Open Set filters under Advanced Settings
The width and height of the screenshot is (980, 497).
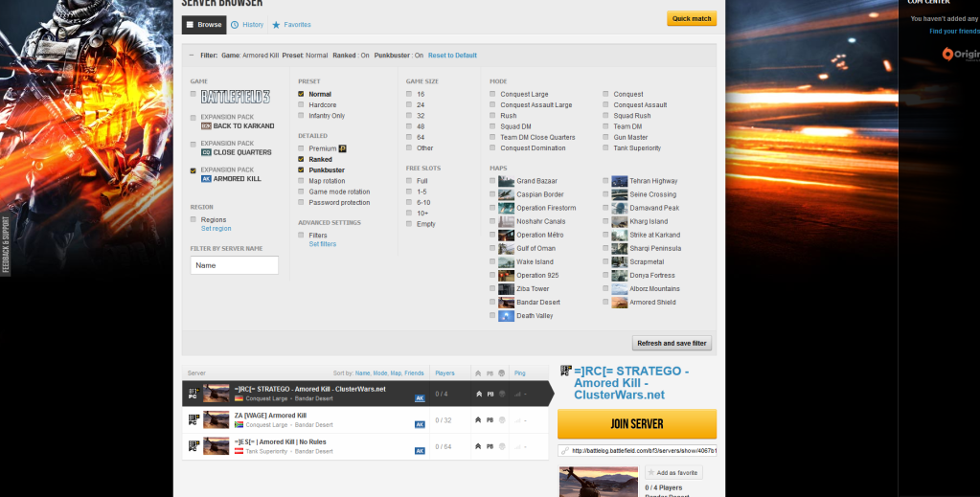pos(323,244)
